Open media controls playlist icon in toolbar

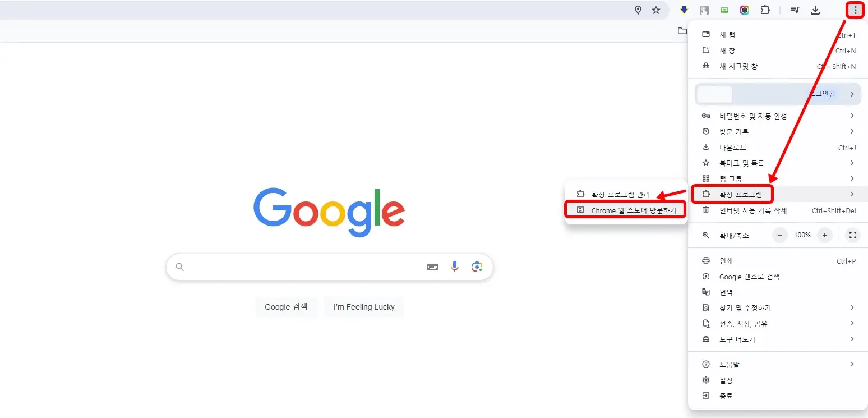pyautogui.click(x=795, y=10)
